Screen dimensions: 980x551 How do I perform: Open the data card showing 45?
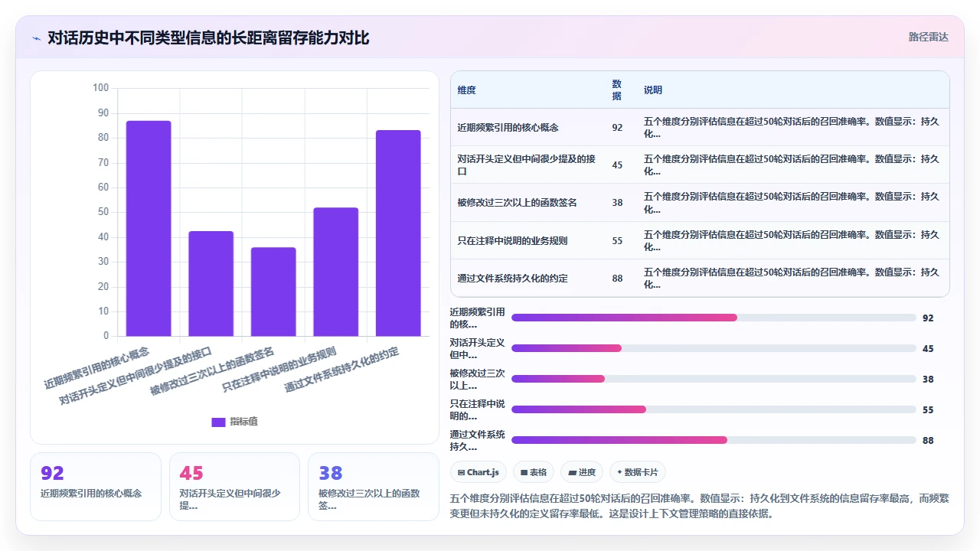coord(234,487)
